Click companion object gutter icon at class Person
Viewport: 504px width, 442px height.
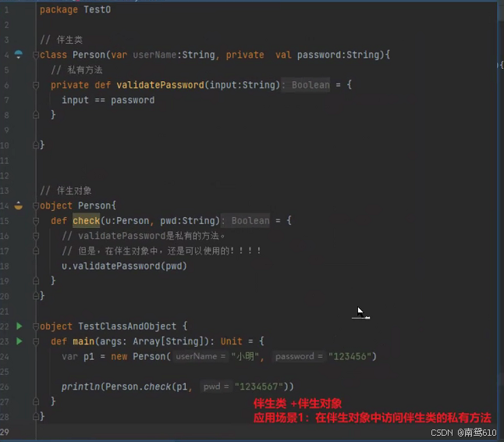pyautogui.click(x=19, y=55)
